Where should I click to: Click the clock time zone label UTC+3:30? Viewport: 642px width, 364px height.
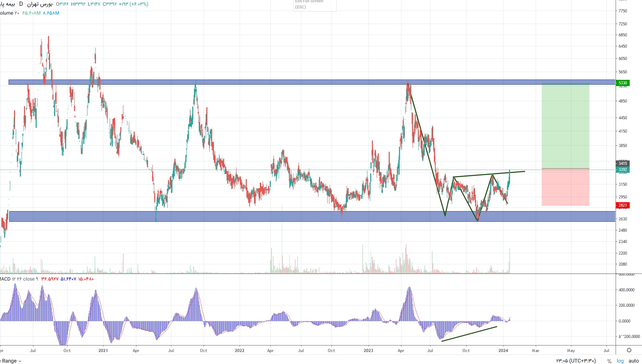click(576, 361)
